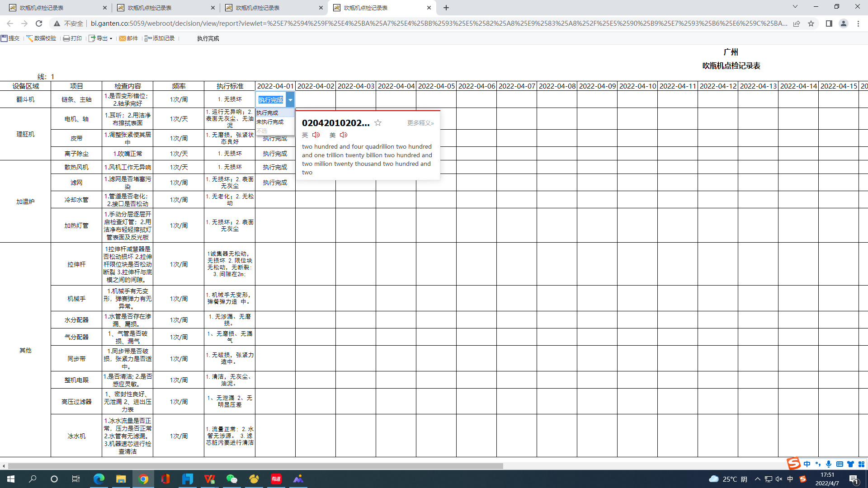This screenshot has height=488, width=868.
Task: Click the 滤网 row 执行完成 cell
Action: pos(275,183)
